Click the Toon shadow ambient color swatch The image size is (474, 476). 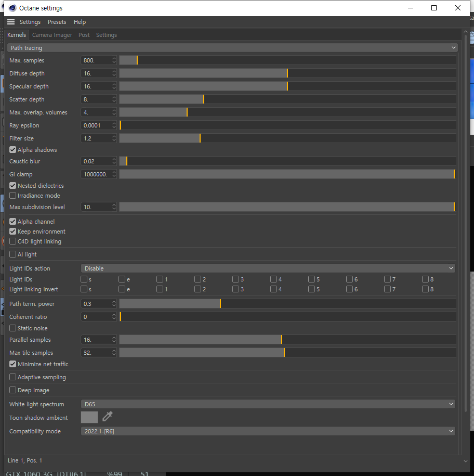click(89, 417)
